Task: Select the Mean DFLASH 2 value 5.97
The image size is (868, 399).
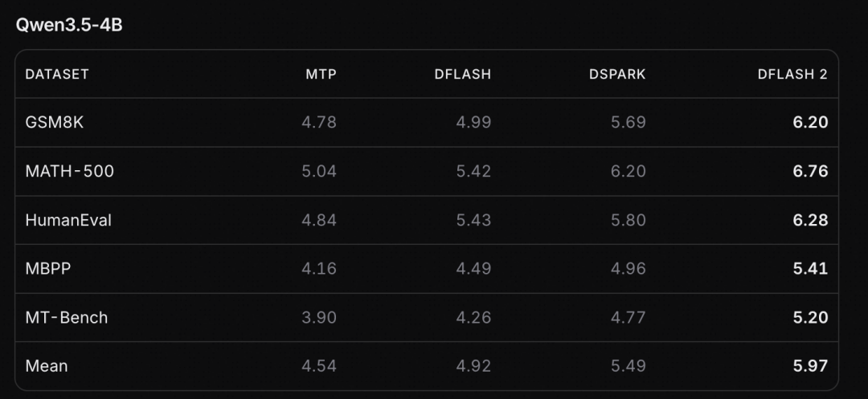Action: (x=810, y=366)
